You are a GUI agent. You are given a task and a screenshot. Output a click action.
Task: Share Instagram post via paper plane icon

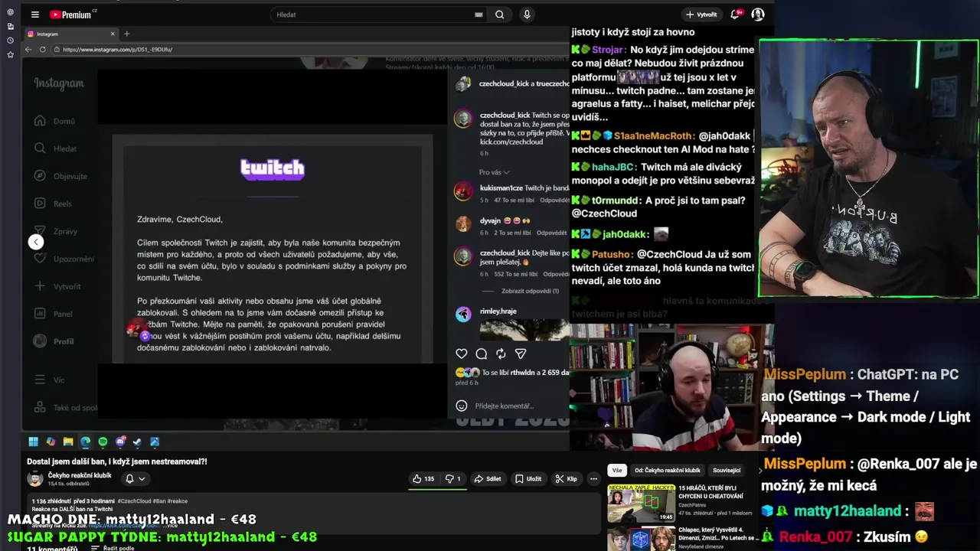coord(521,354)
